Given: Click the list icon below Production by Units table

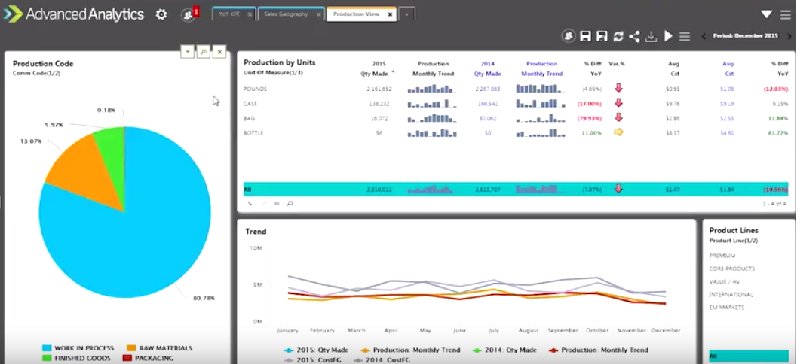Looking at the screenshot, I should click(x=277, y=204).
